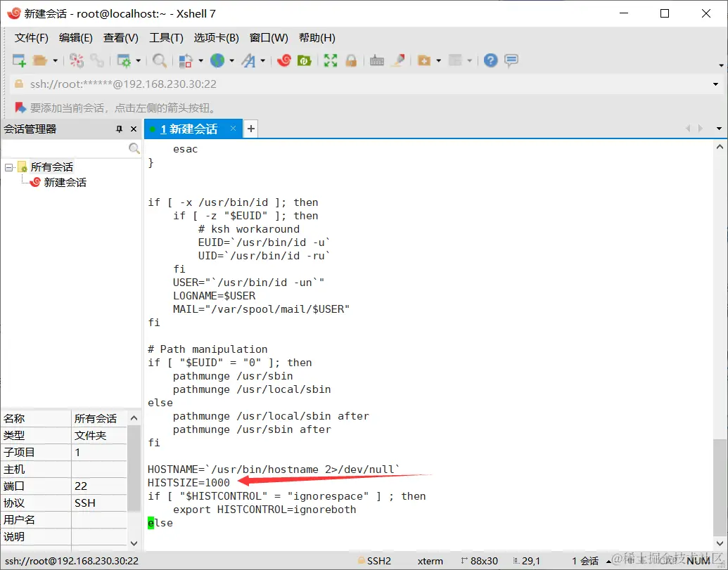Viewport: 728px width, 570px height.
Task: Pin the 会话管理器 panel
Action: (119, 129)
